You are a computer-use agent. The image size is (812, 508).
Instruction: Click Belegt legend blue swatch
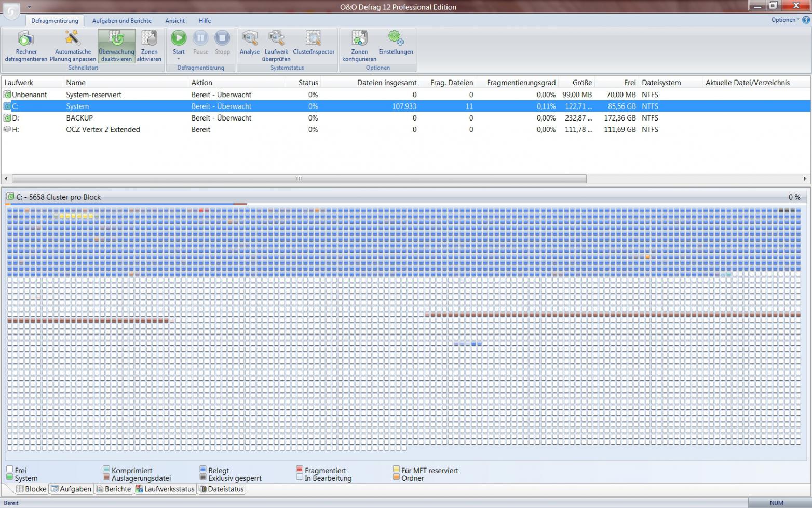coord(203,469)
